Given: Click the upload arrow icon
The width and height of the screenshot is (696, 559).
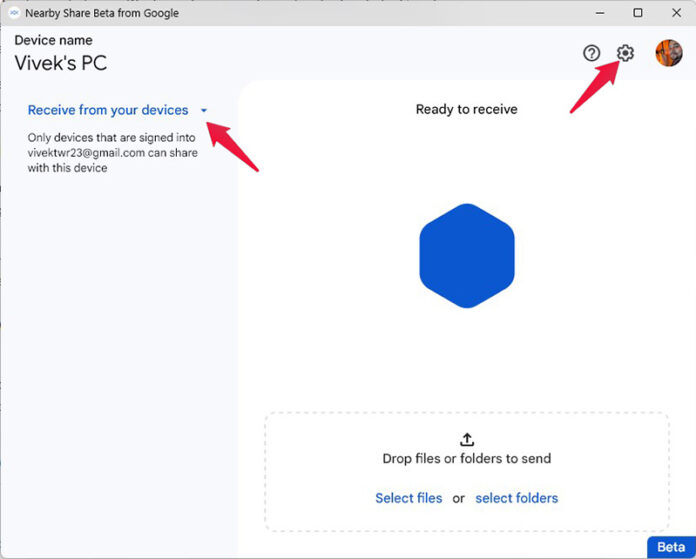Looking at the screenshot, I should [x=466, y=439].
